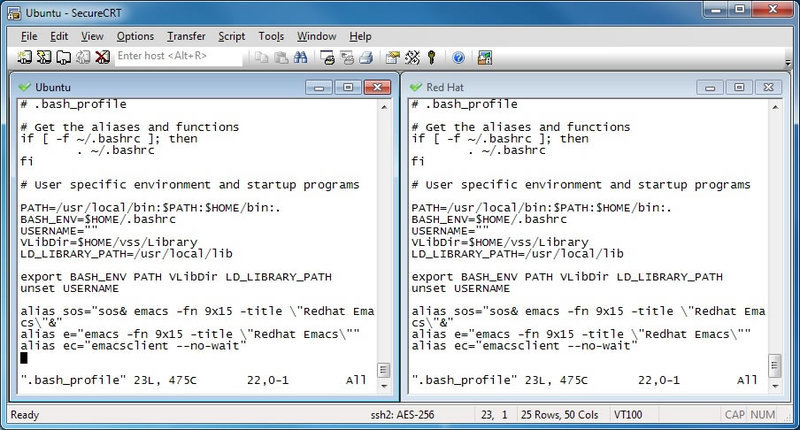Click '# Get the aliases' comment in Ubuntu pane
The image size is (800, 430).
130,127
